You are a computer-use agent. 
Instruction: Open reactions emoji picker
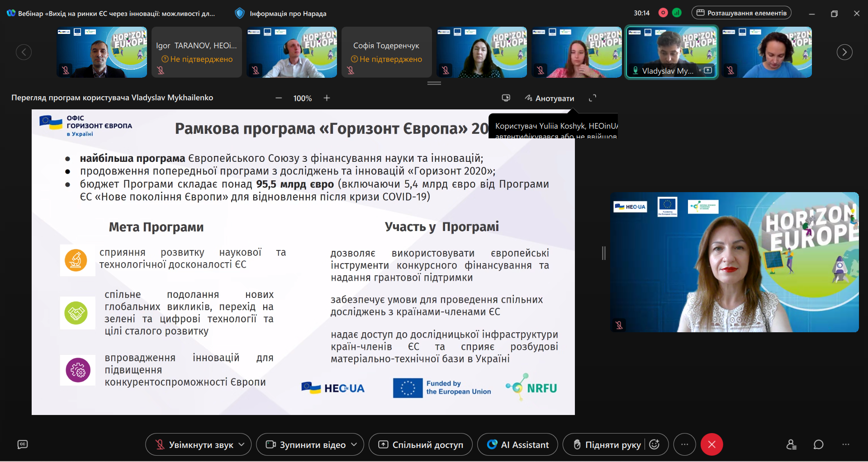pos(655,445)
